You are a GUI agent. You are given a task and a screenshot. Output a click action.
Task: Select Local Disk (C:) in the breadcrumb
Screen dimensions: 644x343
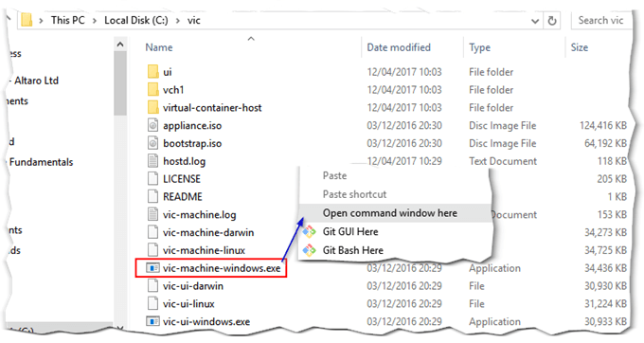point(136,21)
